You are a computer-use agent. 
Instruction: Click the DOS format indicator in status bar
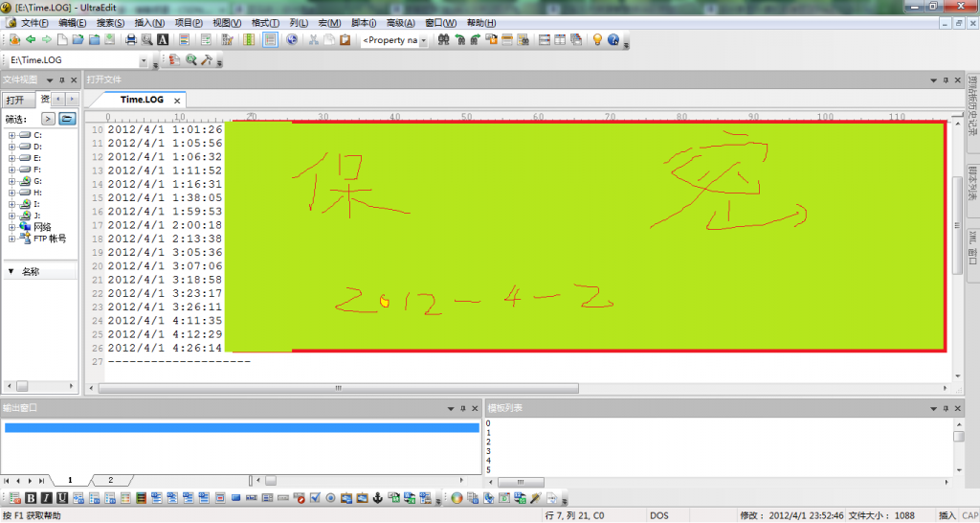tap(658, 515)
